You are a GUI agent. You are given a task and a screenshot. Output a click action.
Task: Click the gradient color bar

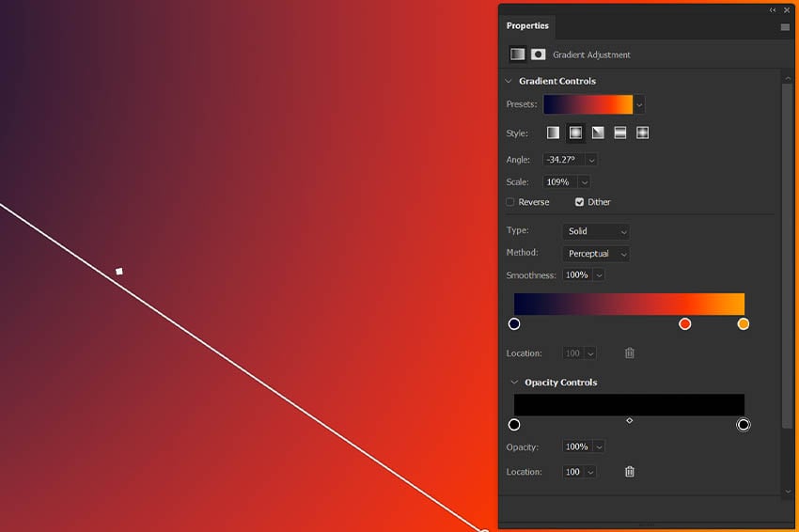point(629,304)
